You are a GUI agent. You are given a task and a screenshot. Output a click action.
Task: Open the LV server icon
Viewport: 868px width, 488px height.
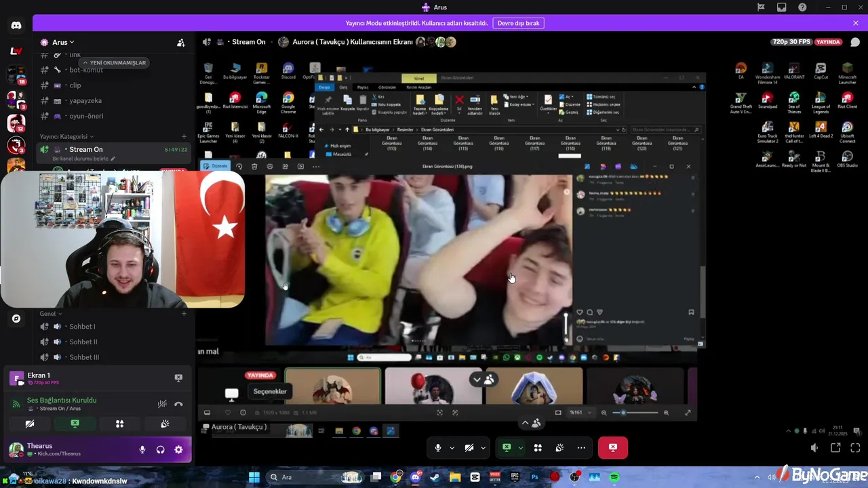pyautogui.click(x=16, y=51)
